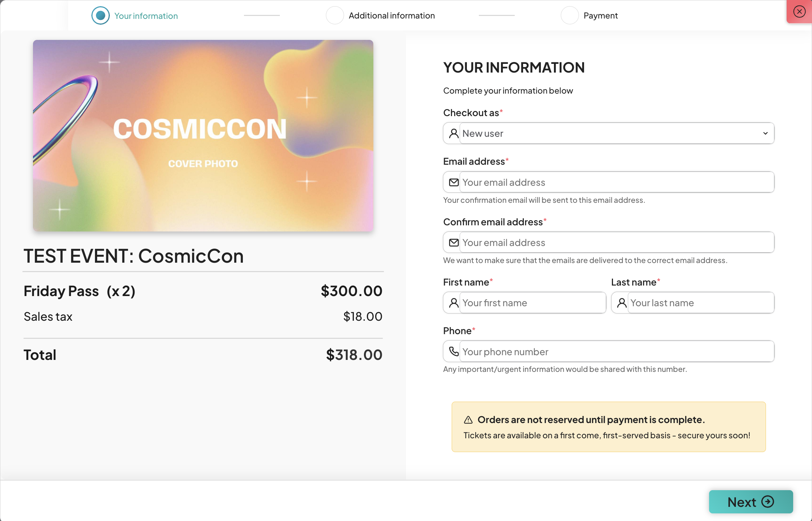
Task: Open the Checkout as dropdown
Action: (616, 134)
